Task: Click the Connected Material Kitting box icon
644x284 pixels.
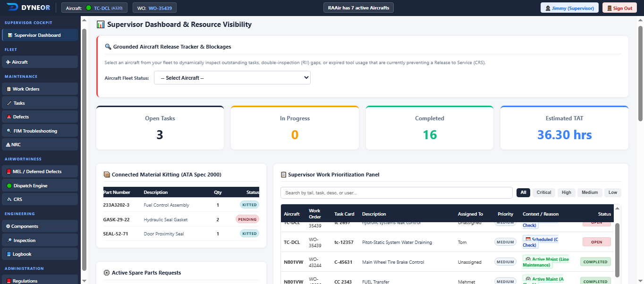Action: coord(107,175)
